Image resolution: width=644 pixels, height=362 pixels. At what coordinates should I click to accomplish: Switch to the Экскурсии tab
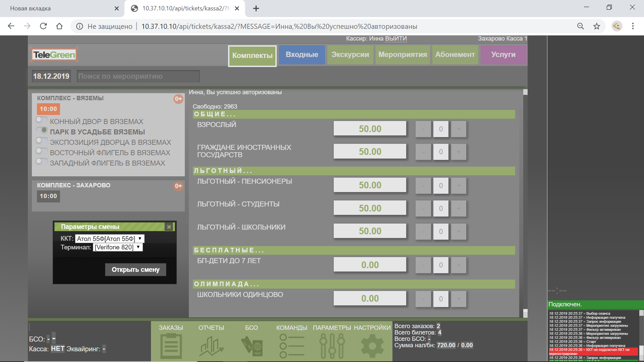click(x=350, y=55)
